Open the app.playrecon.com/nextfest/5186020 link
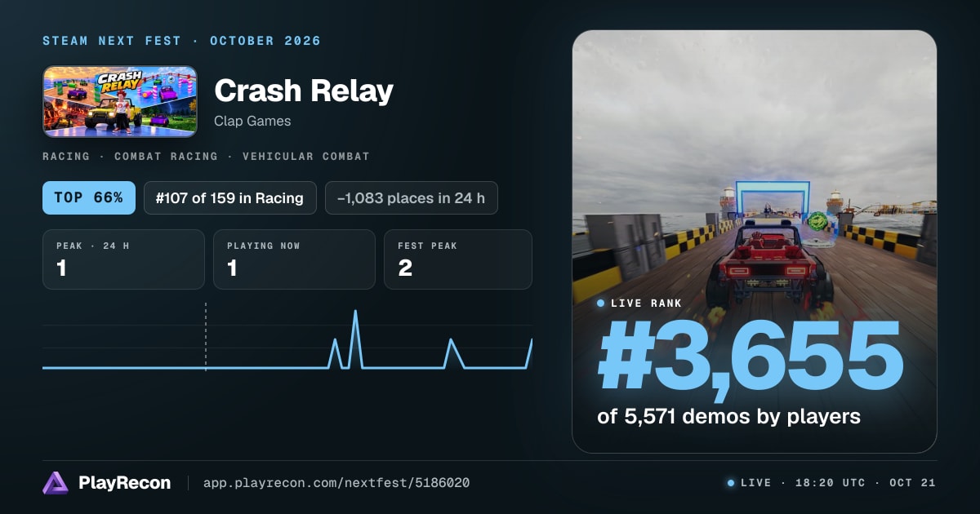Screen dimensions: 980x514 coord(336,483)
